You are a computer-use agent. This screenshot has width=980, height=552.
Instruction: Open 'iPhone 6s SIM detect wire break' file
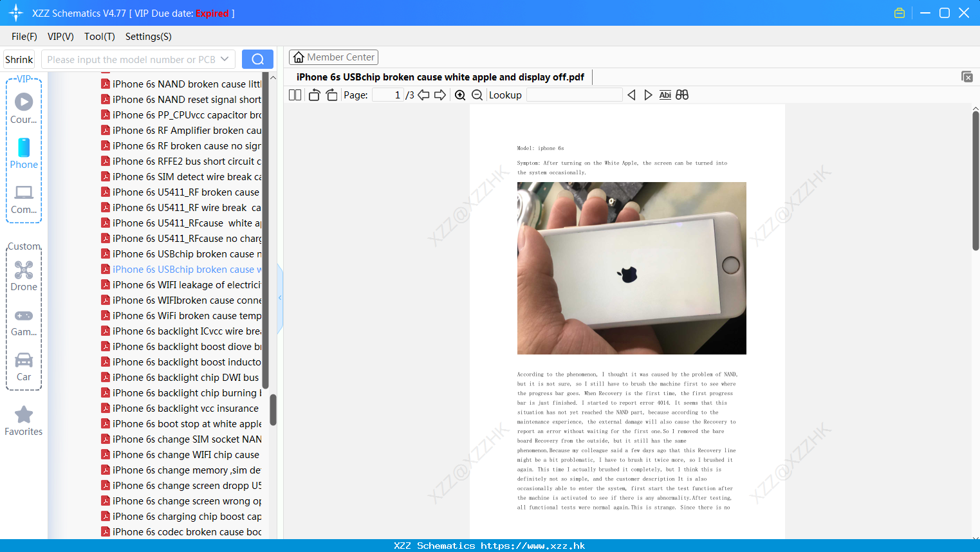(181, 177)
